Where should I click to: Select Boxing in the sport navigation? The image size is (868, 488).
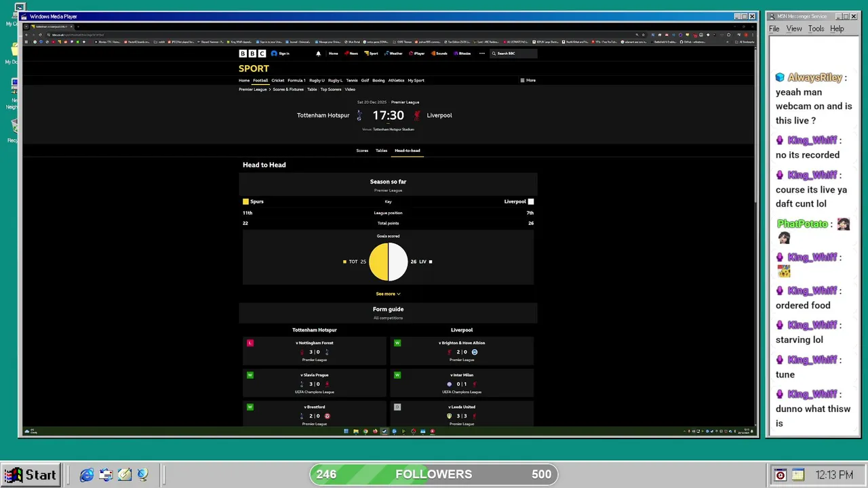[378, 81]
